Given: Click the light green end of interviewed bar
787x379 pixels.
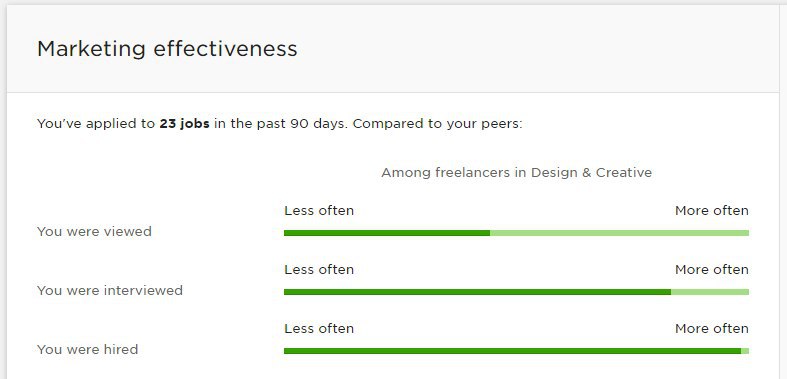Looking at the screenshot, I should 710,292.
